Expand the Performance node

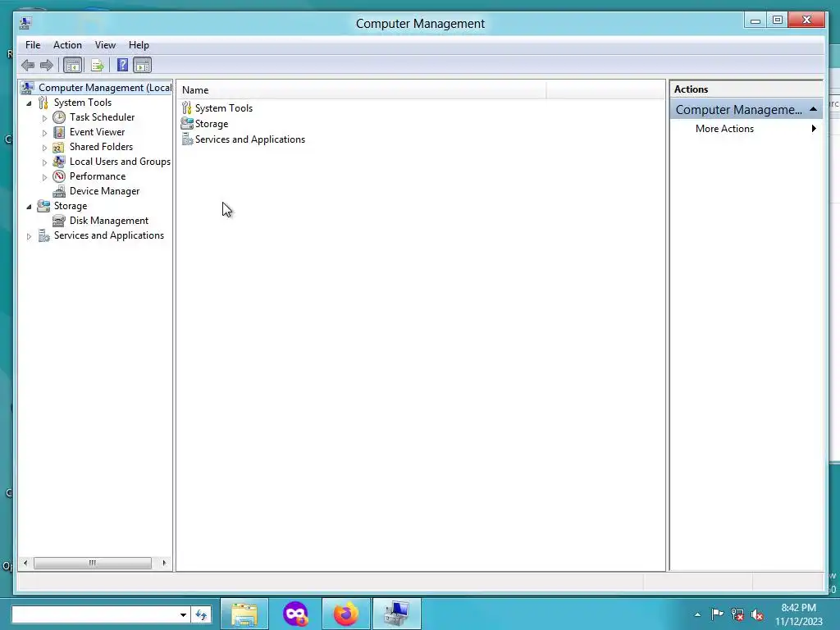point(44,177)
